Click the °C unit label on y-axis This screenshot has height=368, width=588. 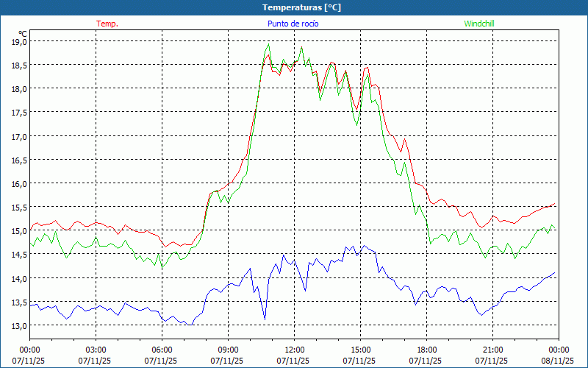coord(23,33)
